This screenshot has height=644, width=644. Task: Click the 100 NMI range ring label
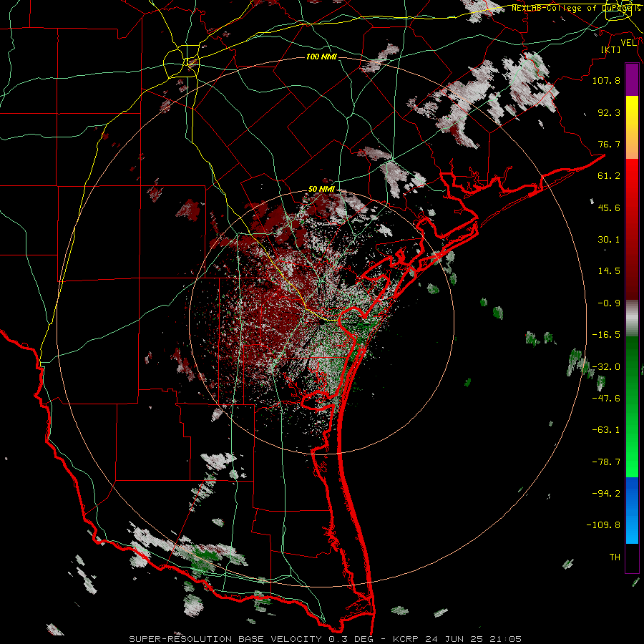pos(321,57)
